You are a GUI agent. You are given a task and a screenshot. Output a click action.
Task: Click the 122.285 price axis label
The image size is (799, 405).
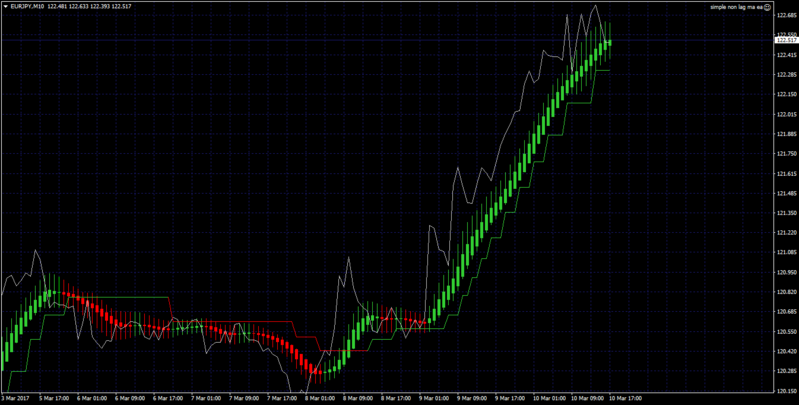click(786, 75)
